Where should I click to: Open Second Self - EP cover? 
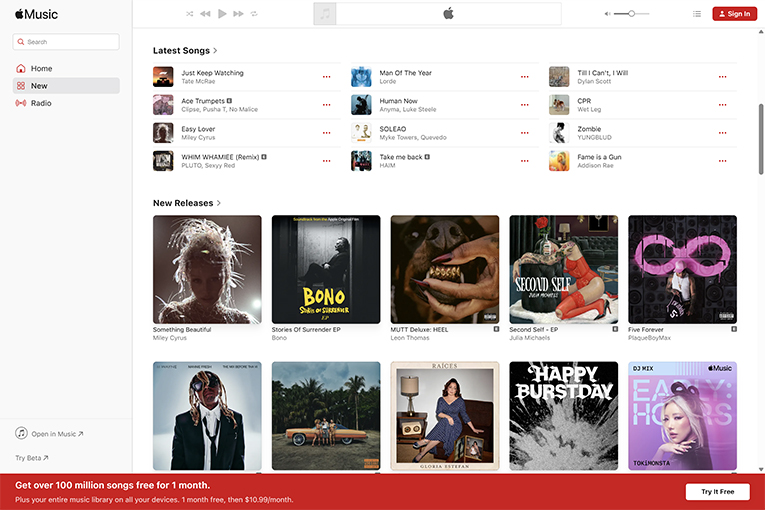564,269
